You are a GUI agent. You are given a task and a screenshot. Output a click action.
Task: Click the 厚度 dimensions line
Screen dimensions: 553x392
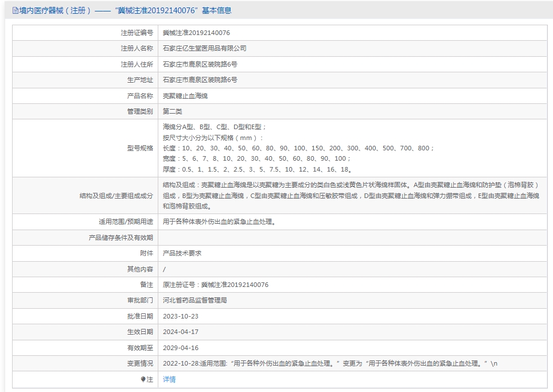[258, 169]
